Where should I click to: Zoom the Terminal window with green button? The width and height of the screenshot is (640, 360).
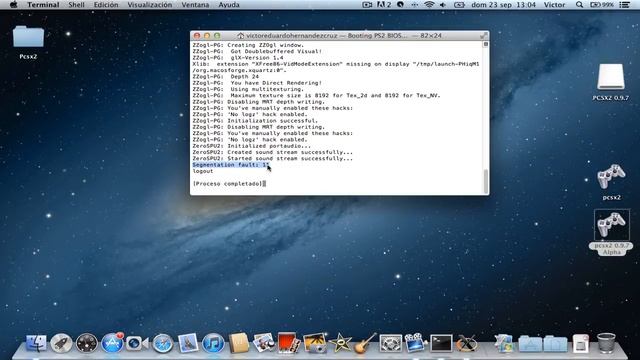coord(217,36)
